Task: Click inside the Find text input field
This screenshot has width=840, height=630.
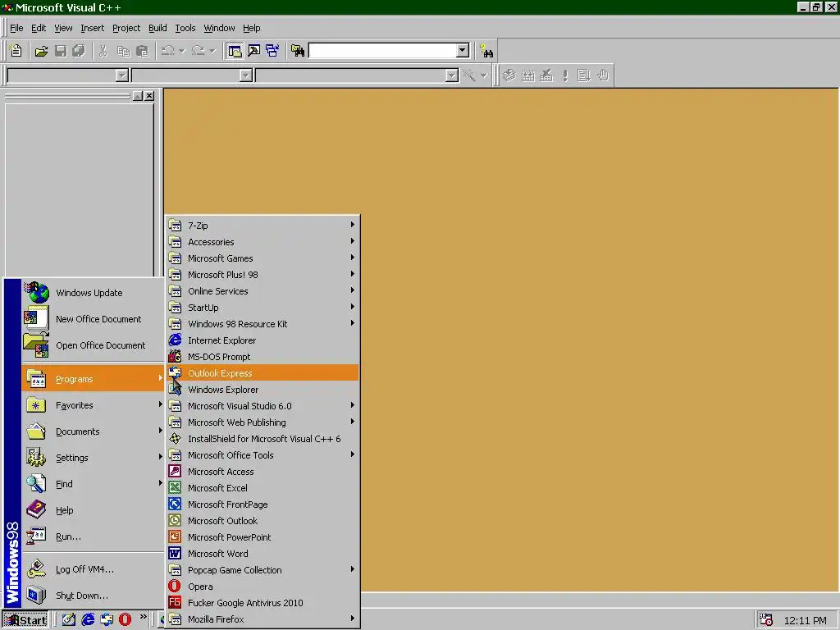Action: pyautogui.click(x=383, y=51)
